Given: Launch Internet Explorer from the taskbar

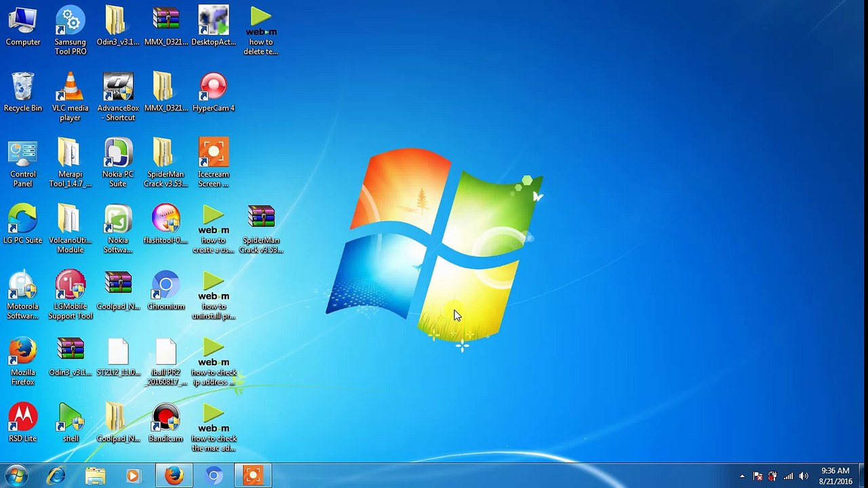Looking at the screenshot, I should coord(56,476).
